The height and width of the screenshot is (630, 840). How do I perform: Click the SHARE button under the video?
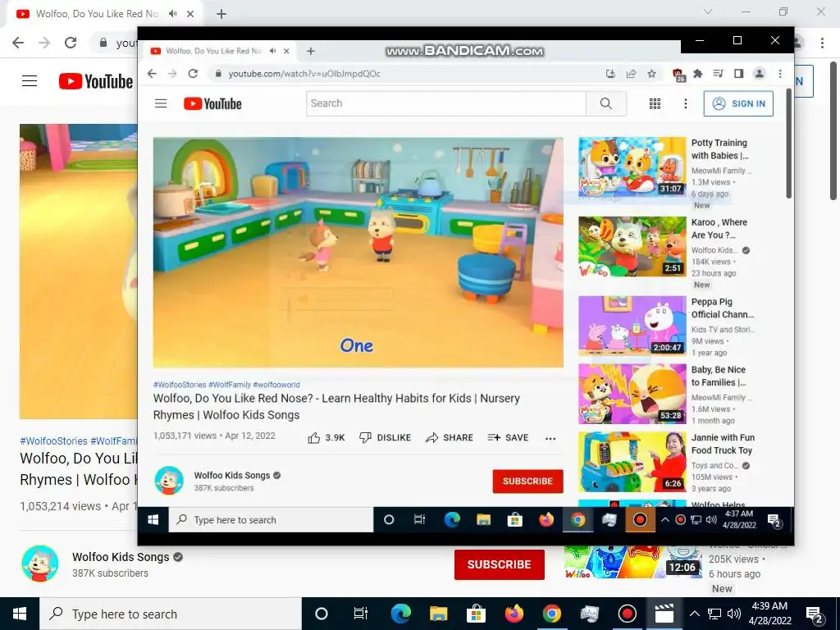tap(450, 438)
